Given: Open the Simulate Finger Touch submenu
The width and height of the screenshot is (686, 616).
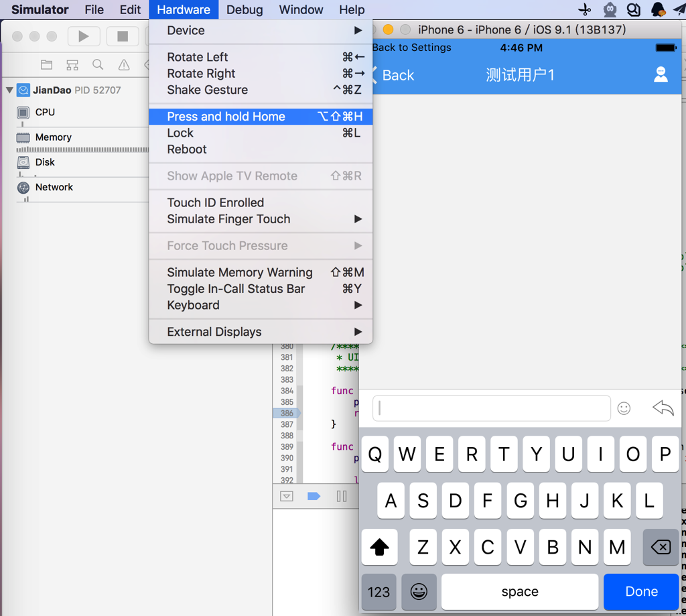Looking at the screenshot, I should coord(261,219).
